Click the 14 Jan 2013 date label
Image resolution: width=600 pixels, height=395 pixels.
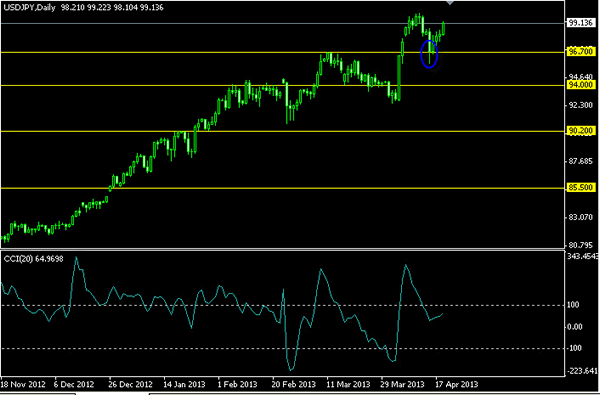[x=184, y=384]
